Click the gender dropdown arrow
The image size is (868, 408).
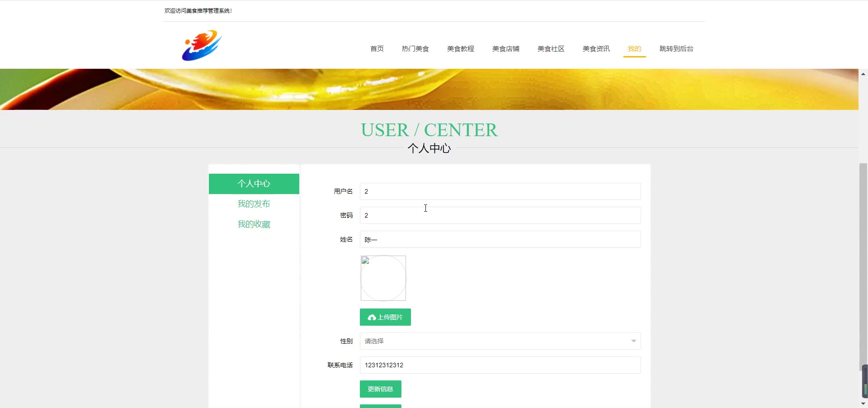[633, 341]
